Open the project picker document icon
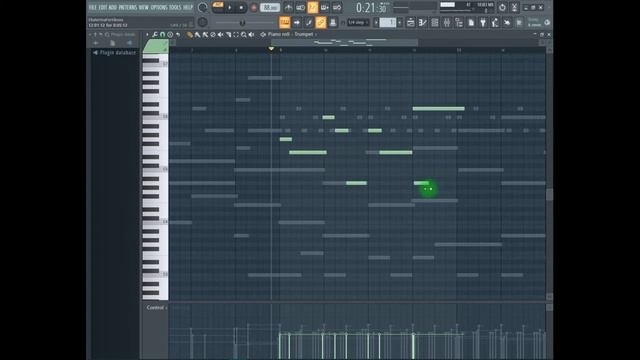This screenshot has width=640, height=360. (x=471, y=22)
